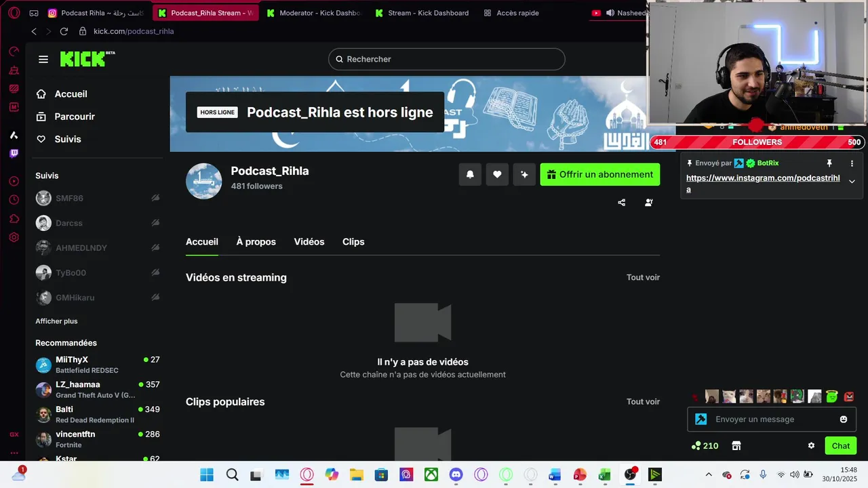Click the share icon under the subscription button
This screenshot has width=868, height=488.
coord(622,203)
